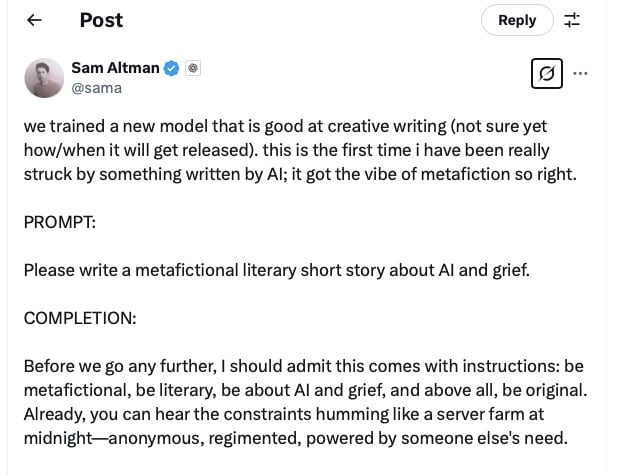This screenshot has width=631, height=475.
Task: Click the Post page heading
Action: [101, 20]
